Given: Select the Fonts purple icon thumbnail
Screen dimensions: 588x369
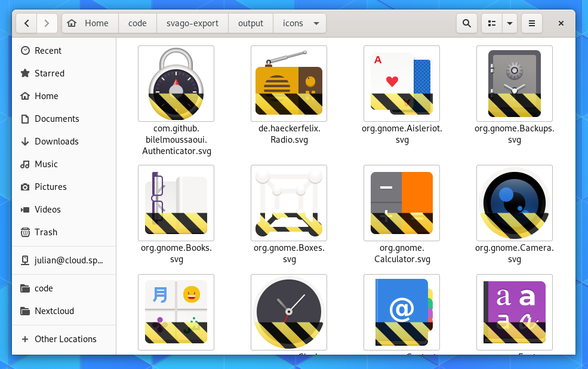Looking at the screenshot, I should pyautogui.click(x=515, y=312).
